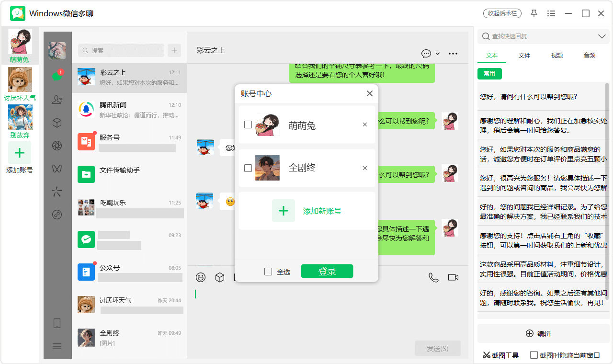
Task: Expand the quick reply search dropdown chevron
Action: pyautogui.click(x=602, y=36)
